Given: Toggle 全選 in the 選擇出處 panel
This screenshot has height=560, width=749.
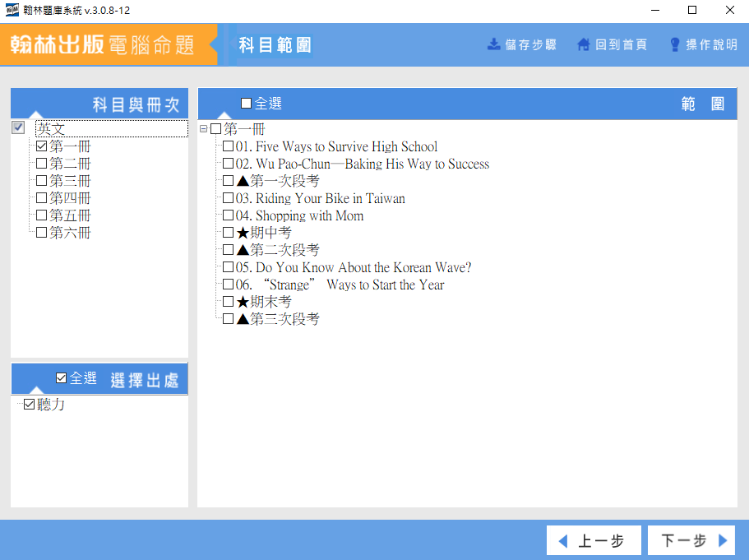Looking at the screenshot, I should pos(61,378).
